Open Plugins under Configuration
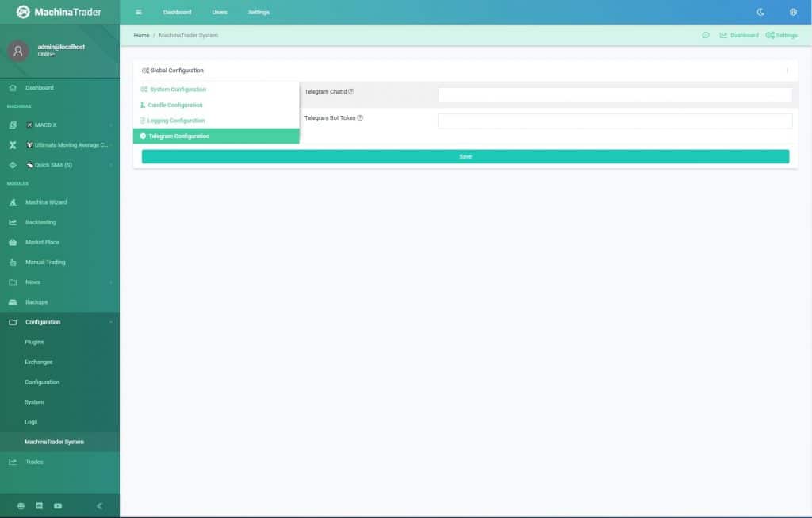 point(34,343)
